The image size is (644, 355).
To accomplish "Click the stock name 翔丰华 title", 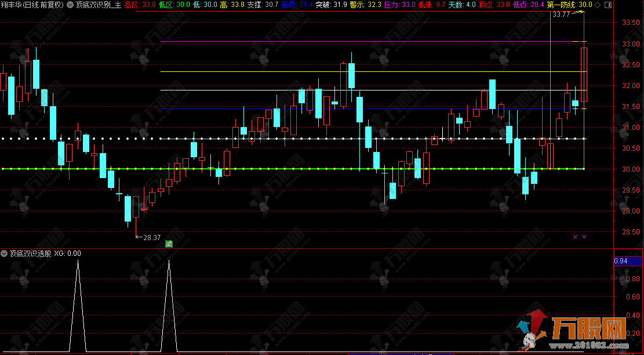I will 13,5.
